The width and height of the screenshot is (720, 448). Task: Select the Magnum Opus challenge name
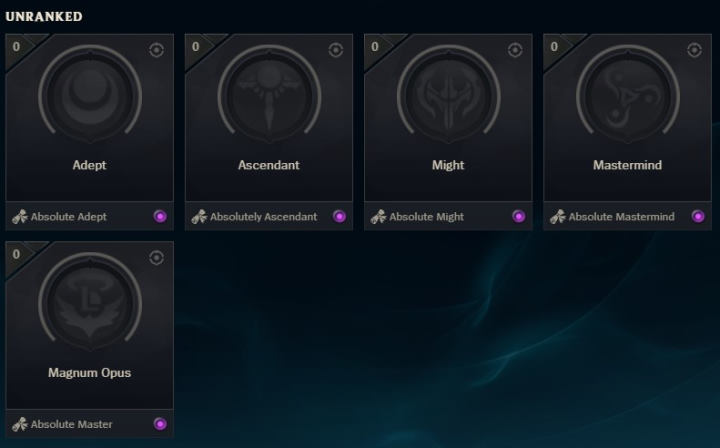(x=90, y=373)
